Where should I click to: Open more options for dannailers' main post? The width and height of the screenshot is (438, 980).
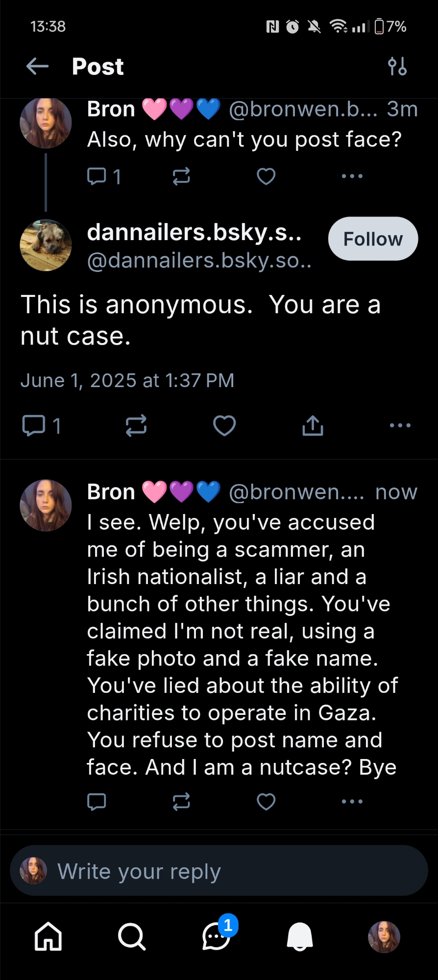[400, 425]
